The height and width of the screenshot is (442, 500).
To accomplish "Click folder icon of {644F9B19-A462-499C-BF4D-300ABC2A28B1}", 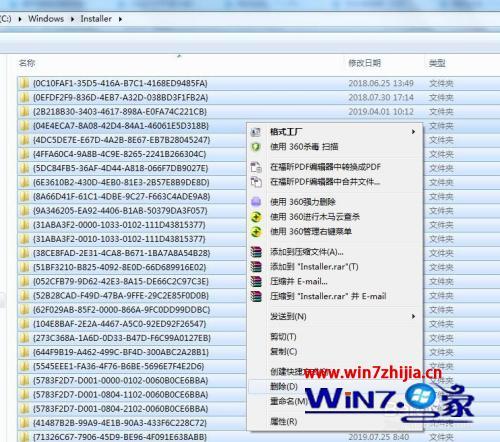I will (x=24, y=352).
